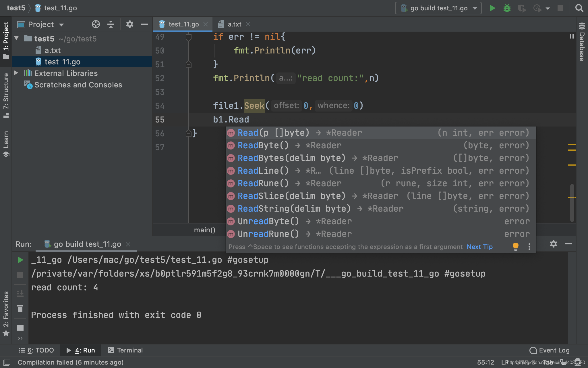Run with coverage icon in top toolbar

tap(522, 8)
